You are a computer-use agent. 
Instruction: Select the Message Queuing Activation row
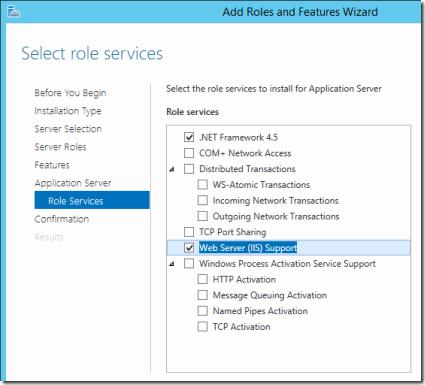tap(270, 295)
